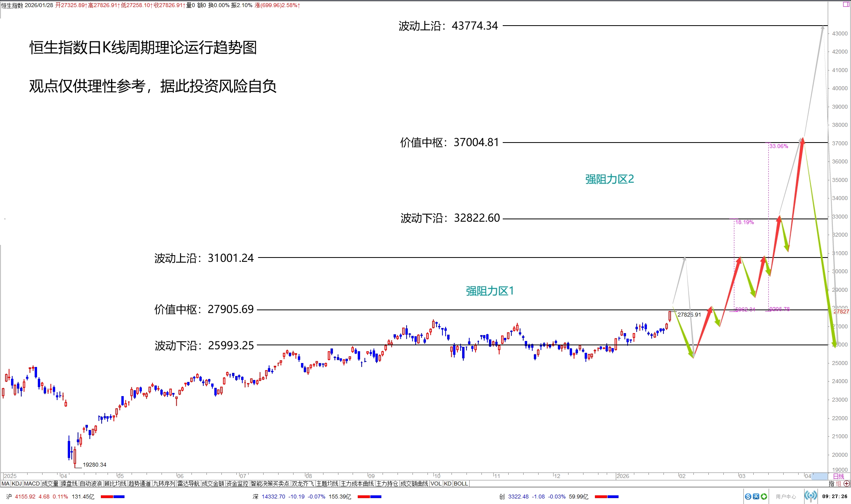The height and width of the screenshot is (504, 851).
Task: Switch to 智能决策买卖点 indicator tab
Action: [x=270, y=484]
